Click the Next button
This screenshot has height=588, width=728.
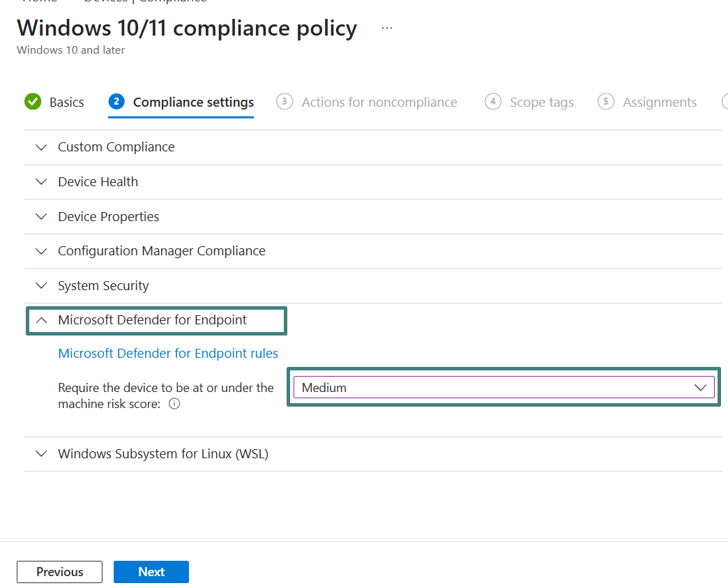(151, 572)
